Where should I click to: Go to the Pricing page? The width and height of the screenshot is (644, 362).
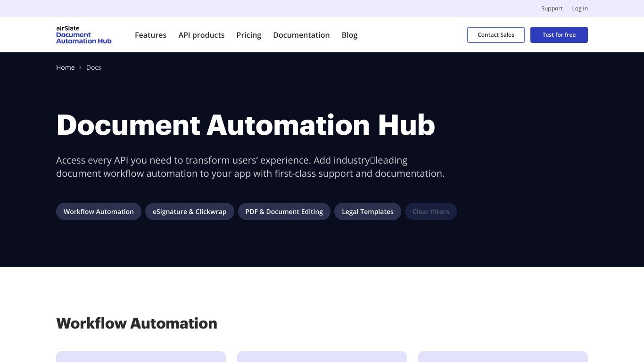(249, 35)
